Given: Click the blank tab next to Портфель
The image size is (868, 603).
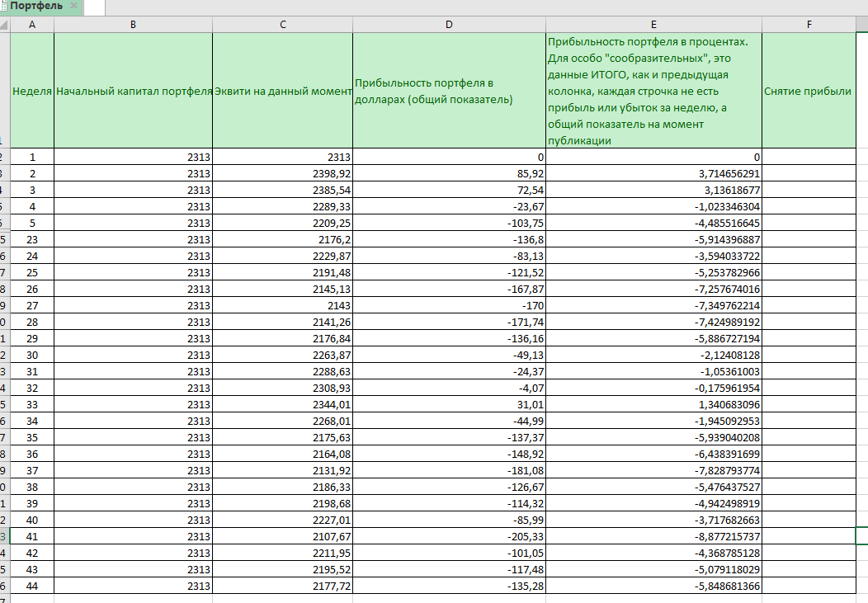Looking at the screenshot, I should tap(95, 7).
